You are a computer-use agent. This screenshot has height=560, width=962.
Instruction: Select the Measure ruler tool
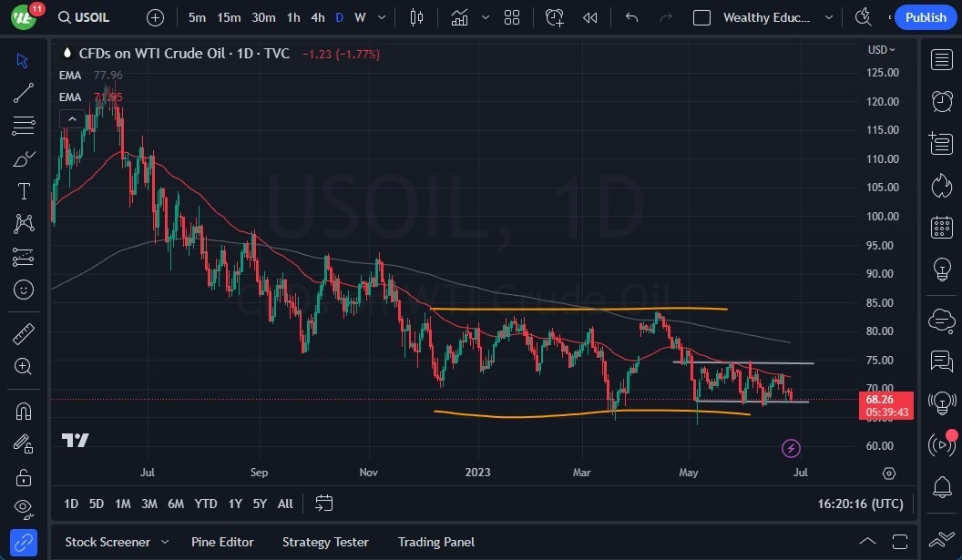(24, 333)
